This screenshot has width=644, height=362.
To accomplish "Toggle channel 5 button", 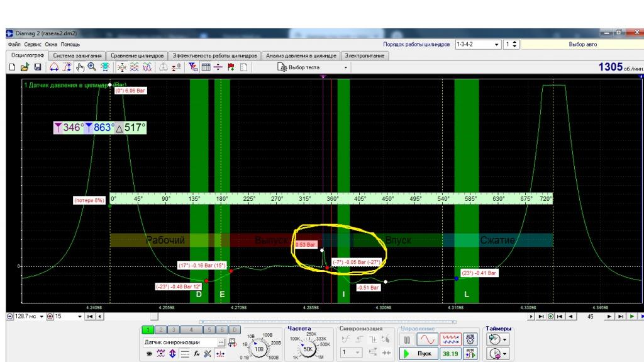I will pyautogui.click(x=209, y=330).
